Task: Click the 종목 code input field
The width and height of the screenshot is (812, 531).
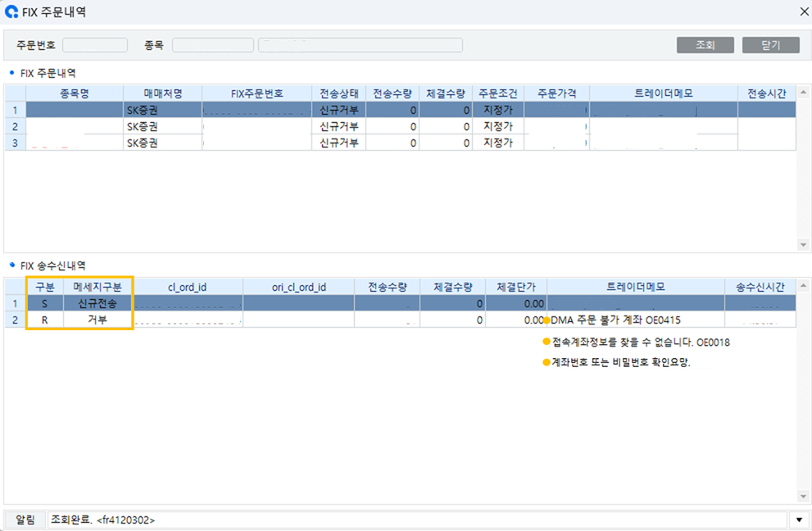Action: (213, 45)
